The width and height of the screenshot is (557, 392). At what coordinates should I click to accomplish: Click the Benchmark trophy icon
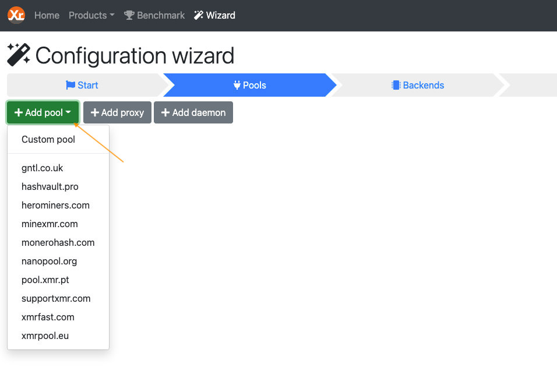coord(129,15)
